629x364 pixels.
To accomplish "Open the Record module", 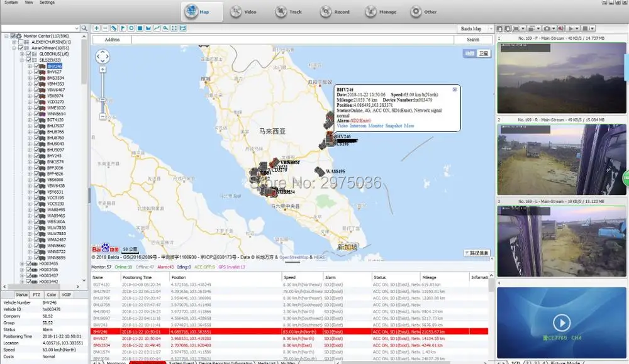I will (x=335, y=11).
